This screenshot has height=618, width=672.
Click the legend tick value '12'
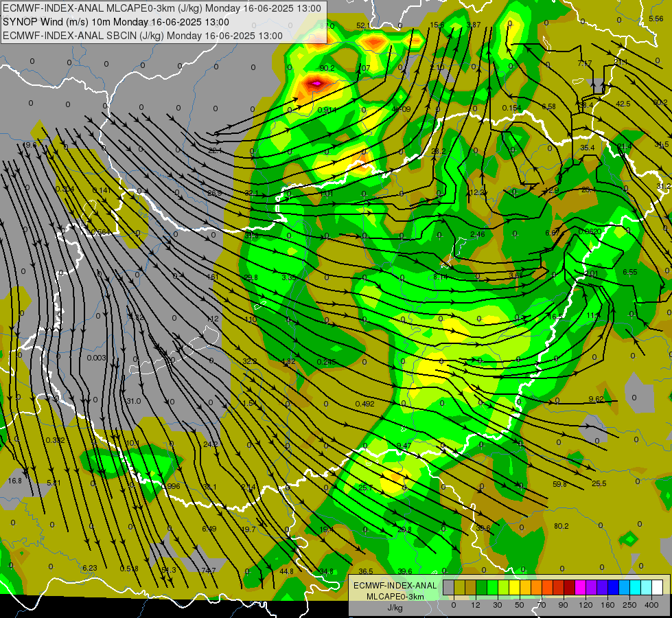coord(476,605)
